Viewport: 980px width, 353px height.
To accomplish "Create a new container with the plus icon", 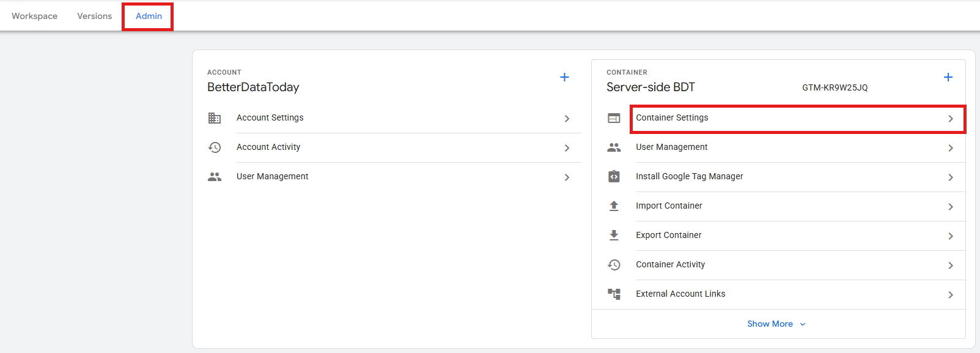I will pyautogui.click(x=948, y=77).
